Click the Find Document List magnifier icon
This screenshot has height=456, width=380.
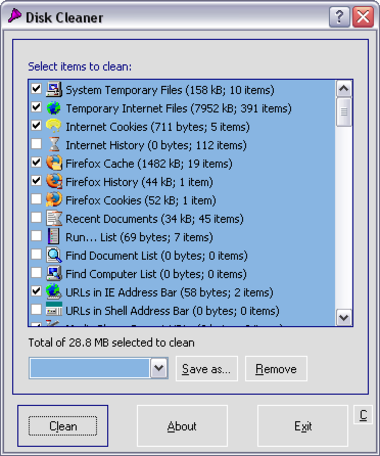54,255
